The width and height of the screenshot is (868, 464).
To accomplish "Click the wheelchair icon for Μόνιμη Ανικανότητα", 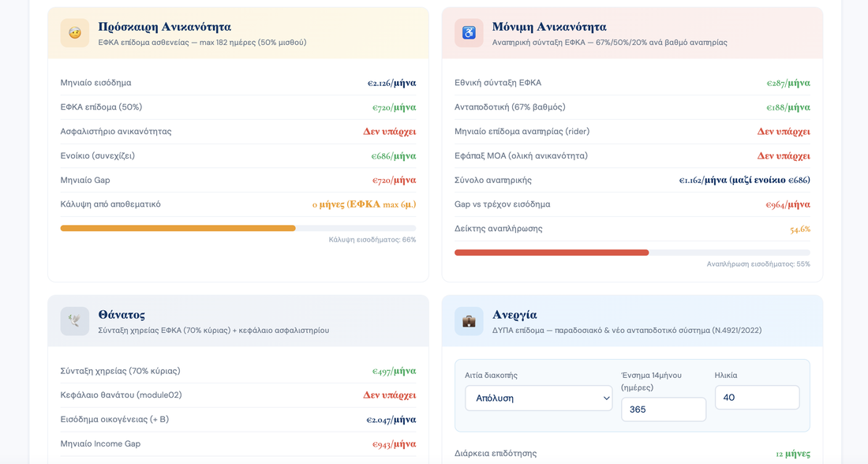I will pyautogui.click(x=469, y=32).
